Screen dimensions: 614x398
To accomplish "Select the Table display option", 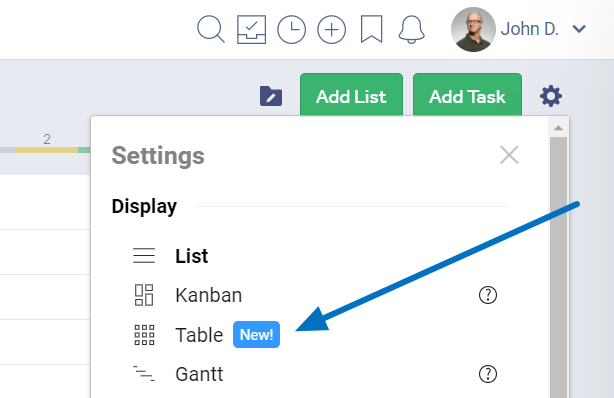I will [199, 335].
